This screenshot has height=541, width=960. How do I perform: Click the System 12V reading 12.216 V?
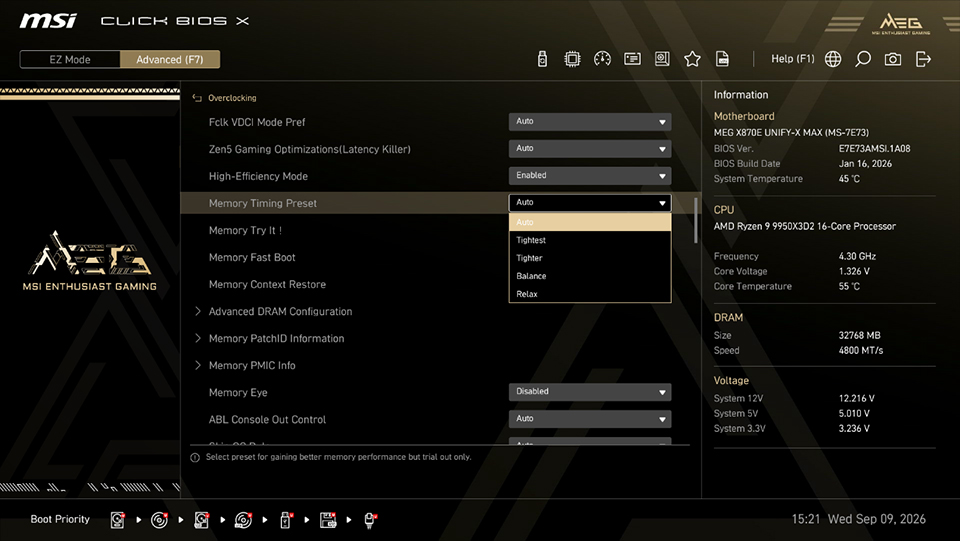tap(857, 398)
